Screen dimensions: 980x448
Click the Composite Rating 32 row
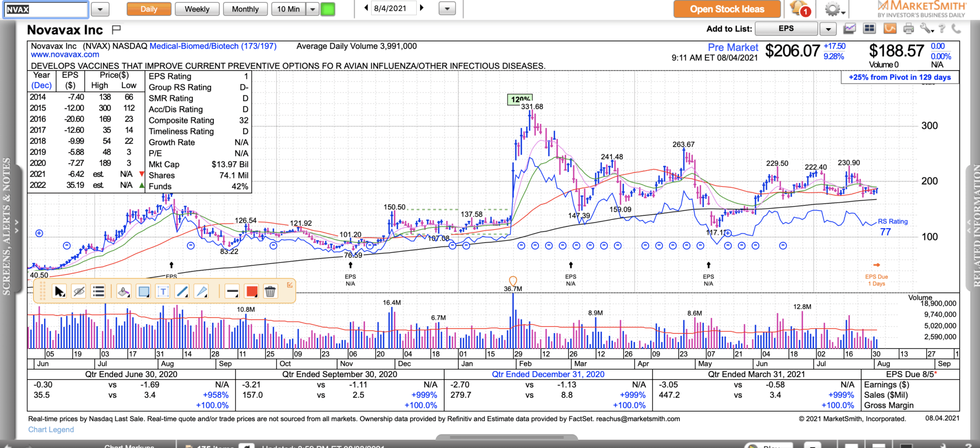(x=199, y=120)
